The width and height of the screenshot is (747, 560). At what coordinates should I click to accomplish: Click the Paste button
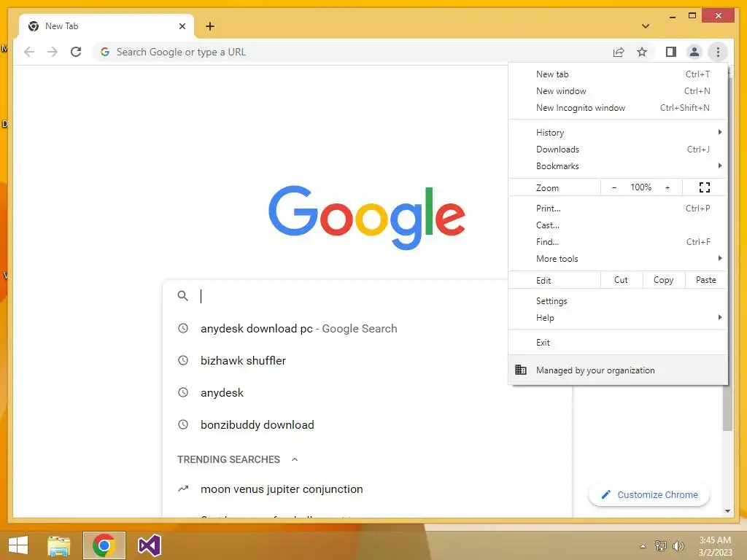(x=706, y=280)
